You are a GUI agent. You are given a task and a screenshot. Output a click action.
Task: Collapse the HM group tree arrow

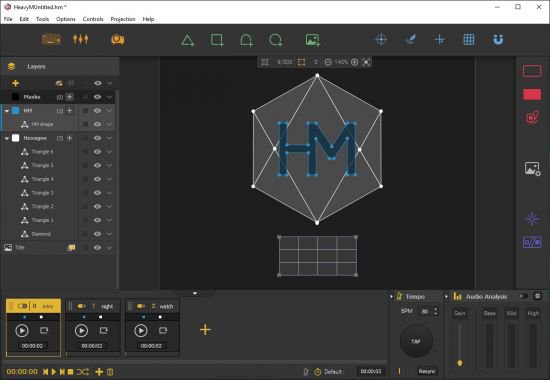[7, 111]
